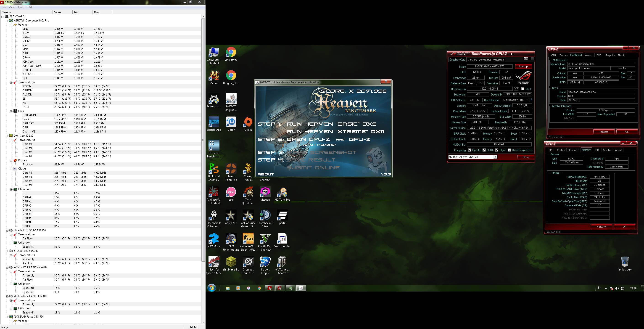The width and height of the screenshot is (644, 329).
Task: Click the GPU-Z BIOS export share icon
Action: [x=516, y=89]
